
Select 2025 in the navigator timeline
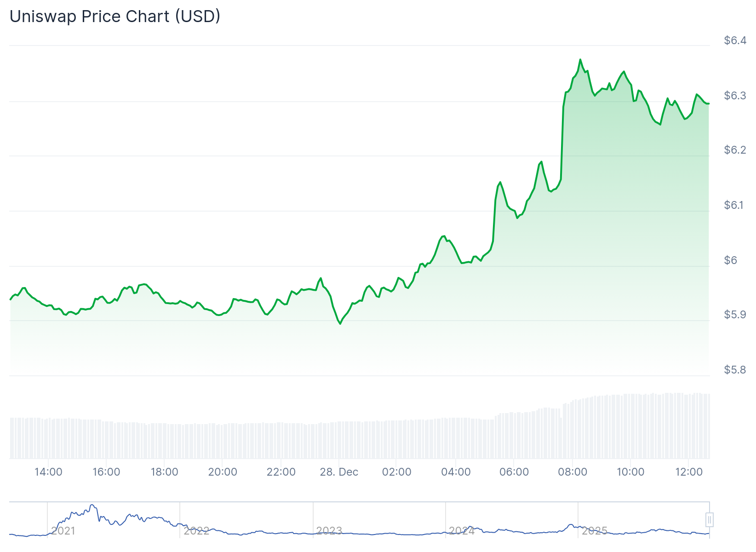click(x=595, y=531)
